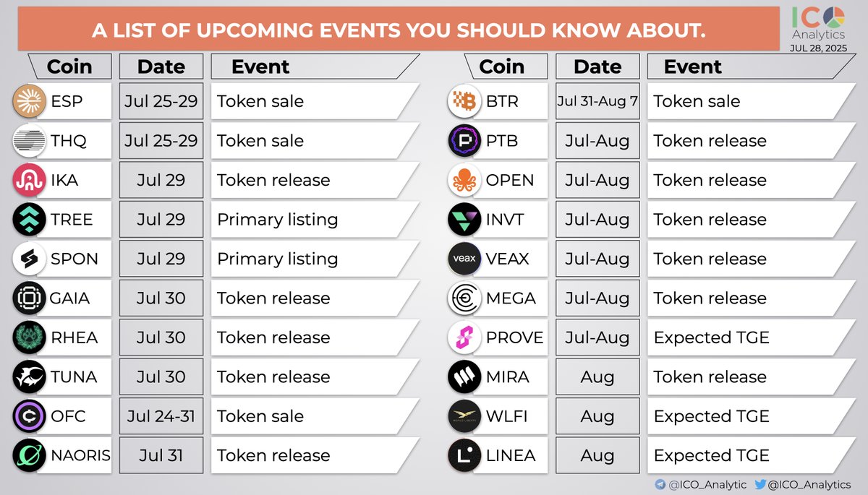Select the left Date column header
Viewport: 868px width, 495px height.
pos(161,66)
